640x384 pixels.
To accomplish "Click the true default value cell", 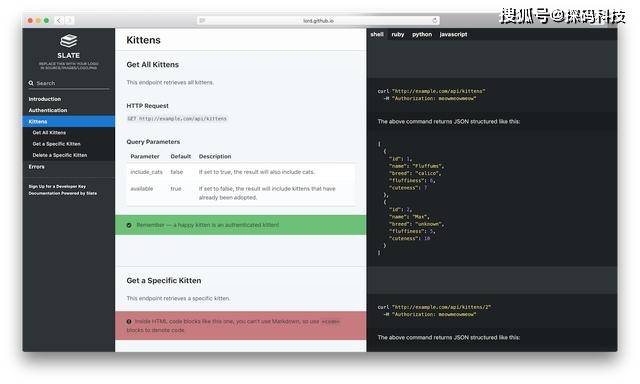I will (x=176, y=189).
